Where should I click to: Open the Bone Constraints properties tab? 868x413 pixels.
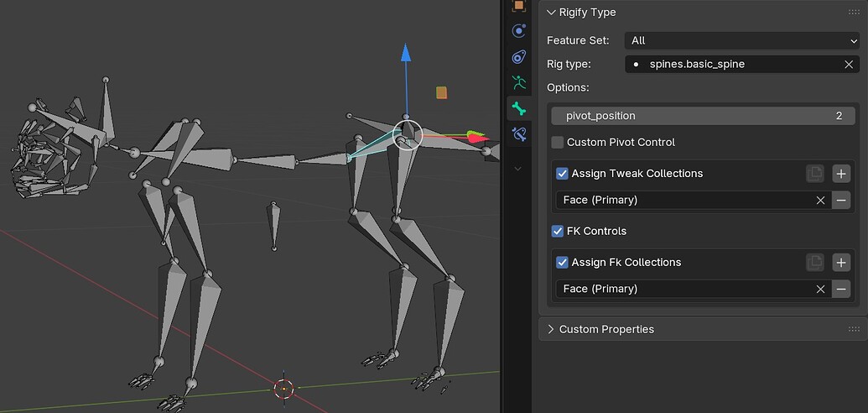coord(518,133)
